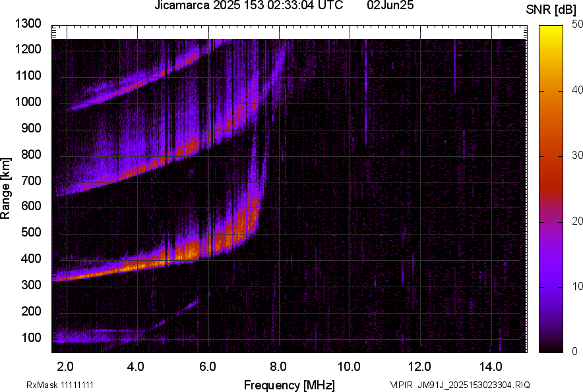Click the colorbar tick label '40'
This screenshot has height=392, width=583.
578,90
